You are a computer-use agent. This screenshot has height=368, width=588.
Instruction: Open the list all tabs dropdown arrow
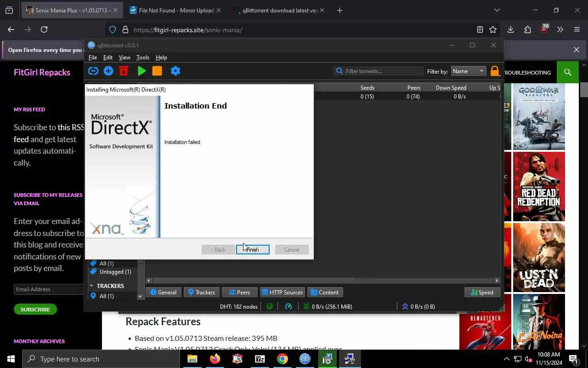[x=497, y=10]
